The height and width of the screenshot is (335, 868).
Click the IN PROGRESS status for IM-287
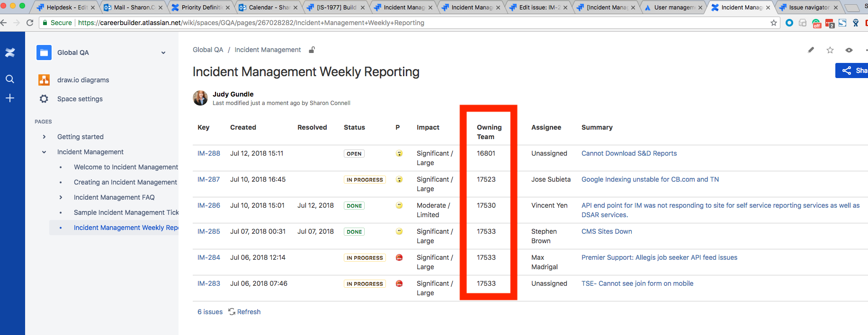pyautogui.click(x=365, y=180)
